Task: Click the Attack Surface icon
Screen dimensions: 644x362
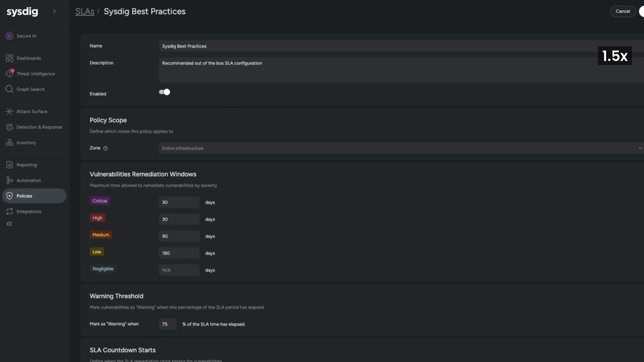Action: [9, 111]
